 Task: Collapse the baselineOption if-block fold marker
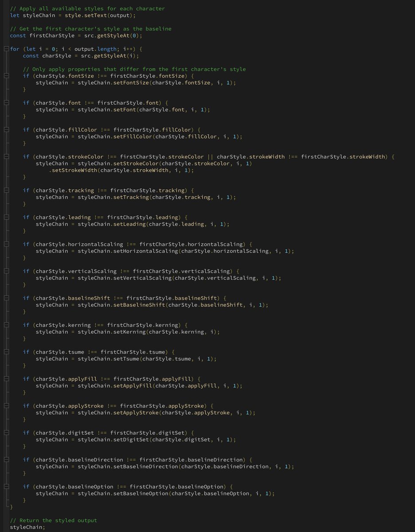click(6, 487)
